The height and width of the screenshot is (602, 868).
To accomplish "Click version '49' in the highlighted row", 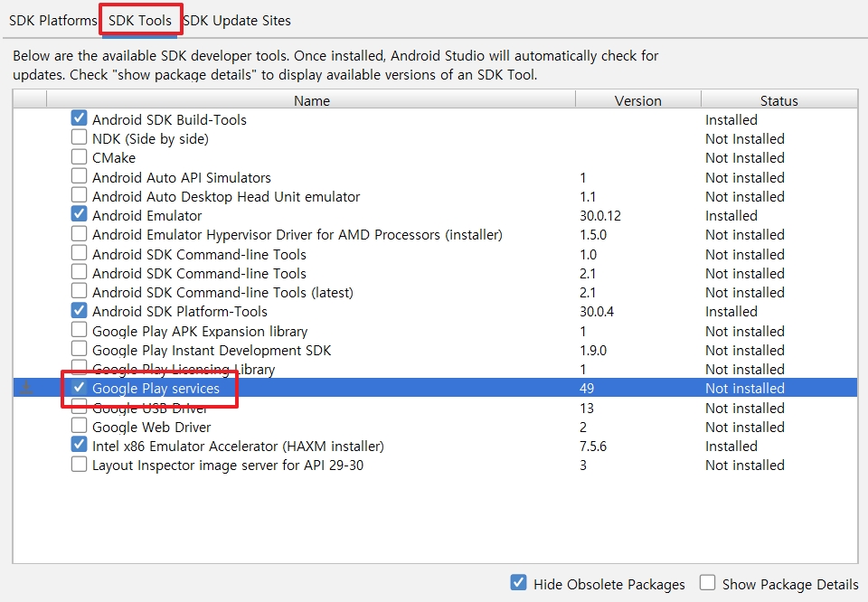I will tap(586, 389).
